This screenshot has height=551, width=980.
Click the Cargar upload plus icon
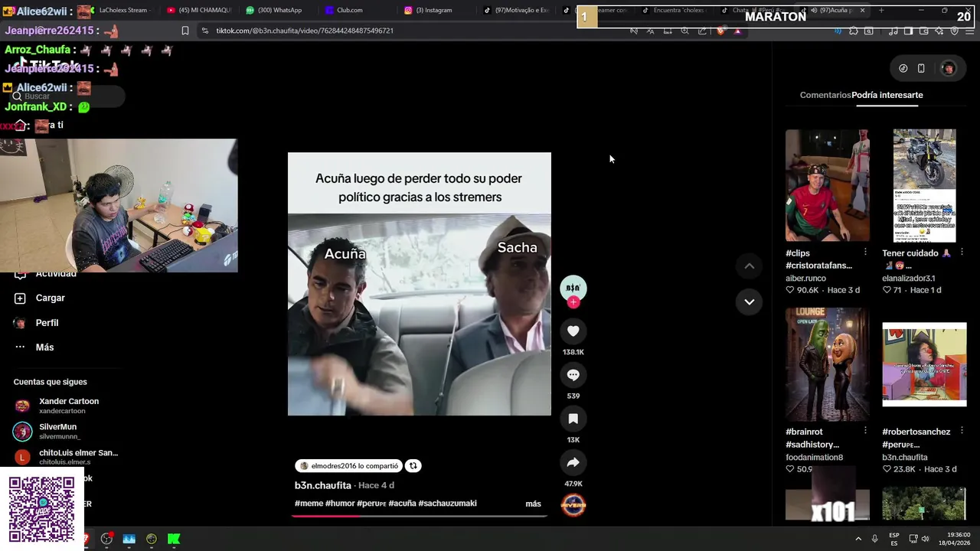tap(20, 298)
